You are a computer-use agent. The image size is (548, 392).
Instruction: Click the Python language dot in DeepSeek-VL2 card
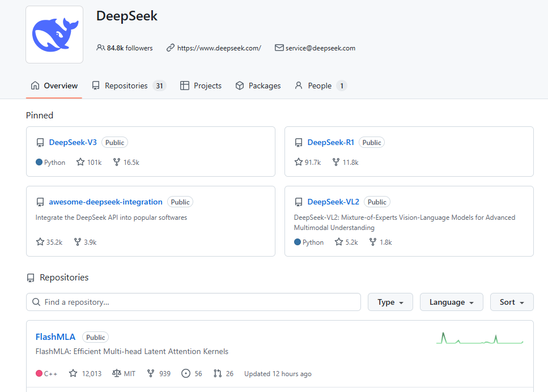(x=298, y=242)
